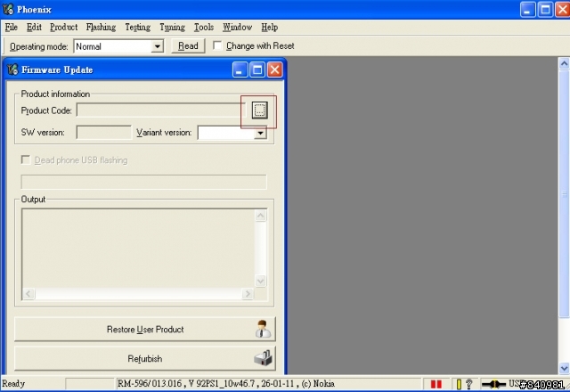Click the yellow battery status bar icon
The height and width of the screenshot is (392, 570).
coord(459,384)
